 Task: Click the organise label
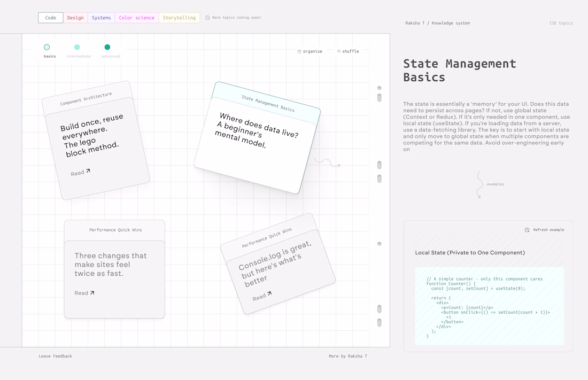312,51
